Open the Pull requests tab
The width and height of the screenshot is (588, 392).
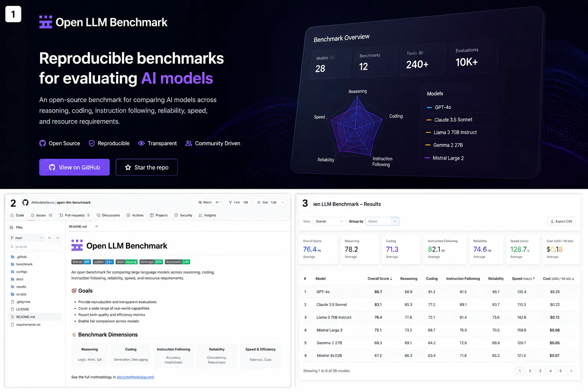[75, 216]
